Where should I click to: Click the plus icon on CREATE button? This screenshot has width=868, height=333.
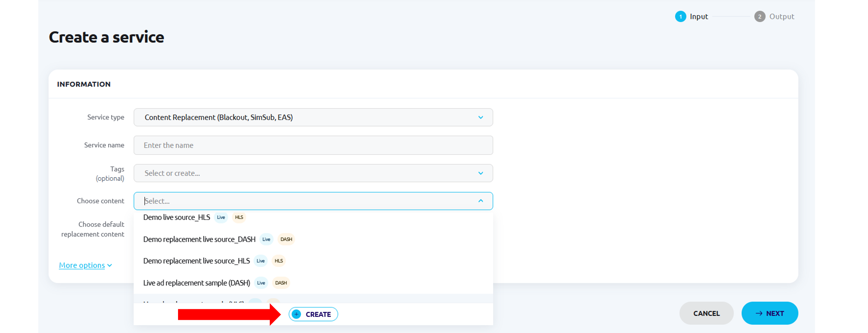pos(296,314)
